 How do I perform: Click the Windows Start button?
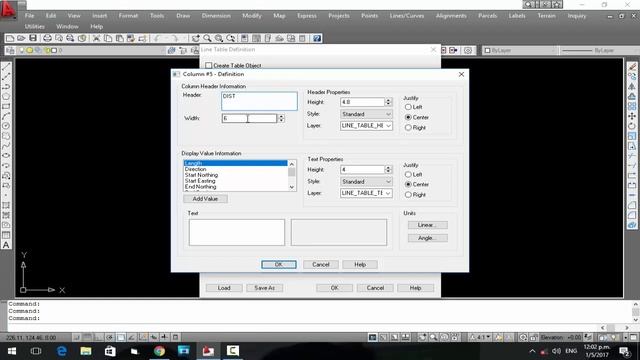tap(12, 351)
